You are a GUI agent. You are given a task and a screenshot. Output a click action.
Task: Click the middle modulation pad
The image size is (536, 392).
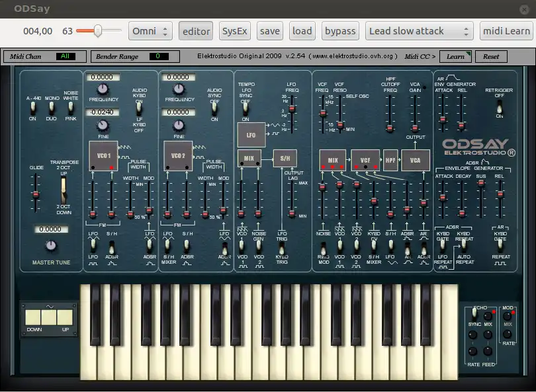(x=49, y=317)
